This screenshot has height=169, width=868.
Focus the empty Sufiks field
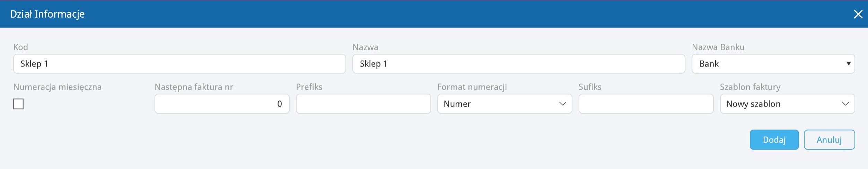(x=646, y=104)
